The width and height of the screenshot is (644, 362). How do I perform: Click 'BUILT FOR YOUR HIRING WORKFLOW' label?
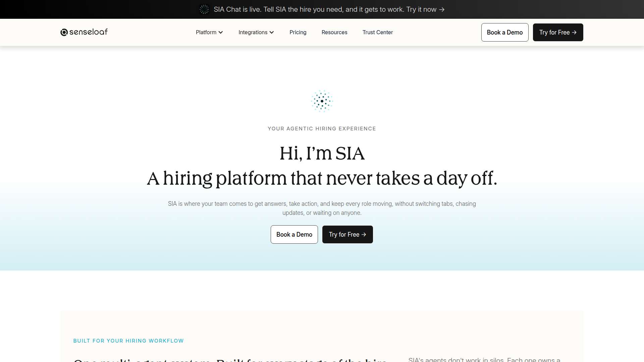click(x=128, y=341)
